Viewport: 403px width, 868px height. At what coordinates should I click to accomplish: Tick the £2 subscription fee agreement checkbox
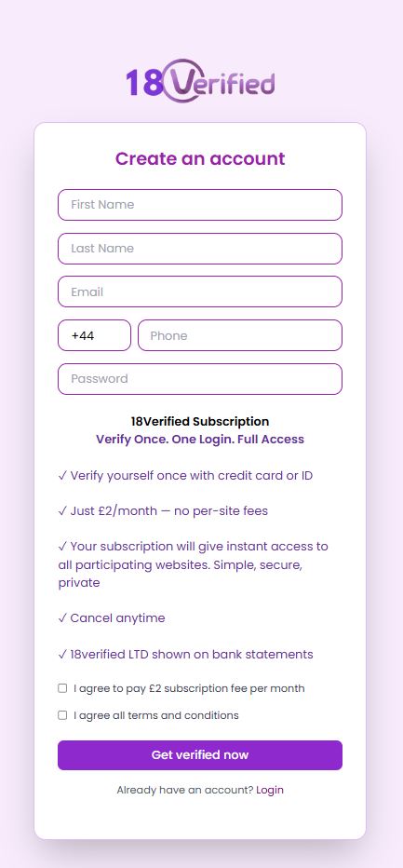[x=62, y=688]
